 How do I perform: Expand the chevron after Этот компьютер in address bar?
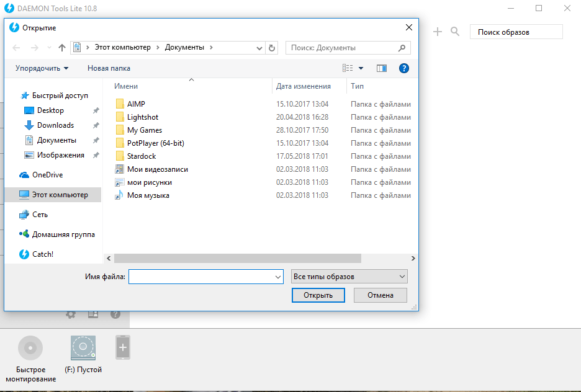click(x=158, y=47)
